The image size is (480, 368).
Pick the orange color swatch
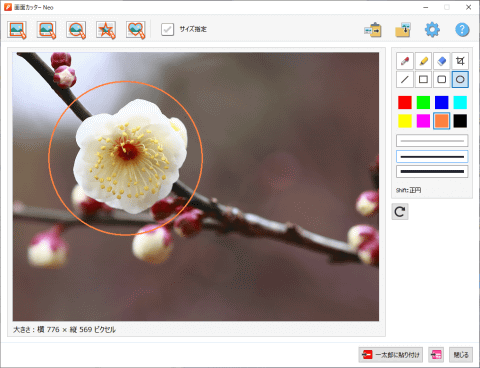point(442,121)
